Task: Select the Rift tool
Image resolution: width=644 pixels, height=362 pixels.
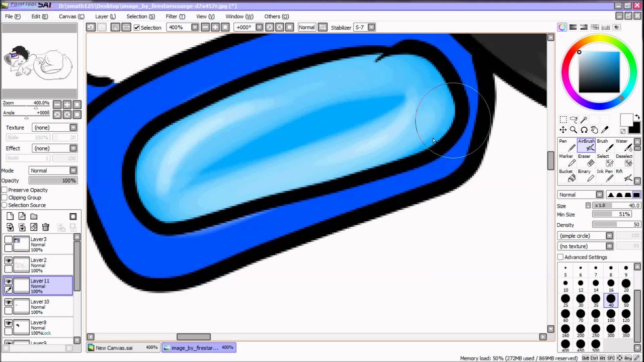Action: tap(624, 175)
